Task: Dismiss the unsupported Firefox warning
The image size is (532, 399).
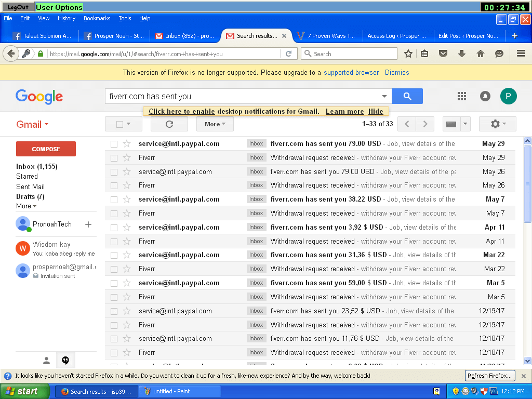Action: click(397, 73)
